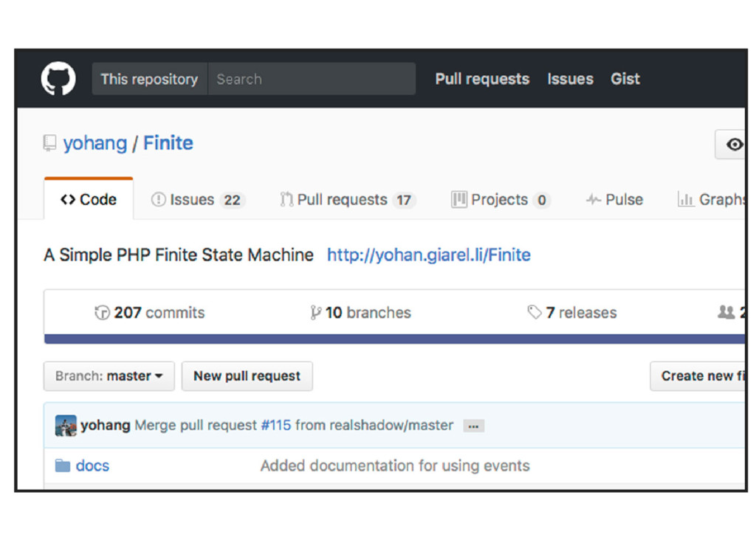The height and width of the screenshot is (551, 756).
Task: Focus the repository Search field
Action: 312,79
